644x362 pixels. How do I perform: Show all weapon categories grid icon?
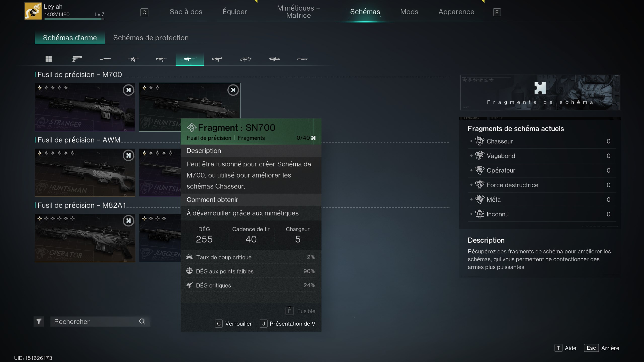49,59
